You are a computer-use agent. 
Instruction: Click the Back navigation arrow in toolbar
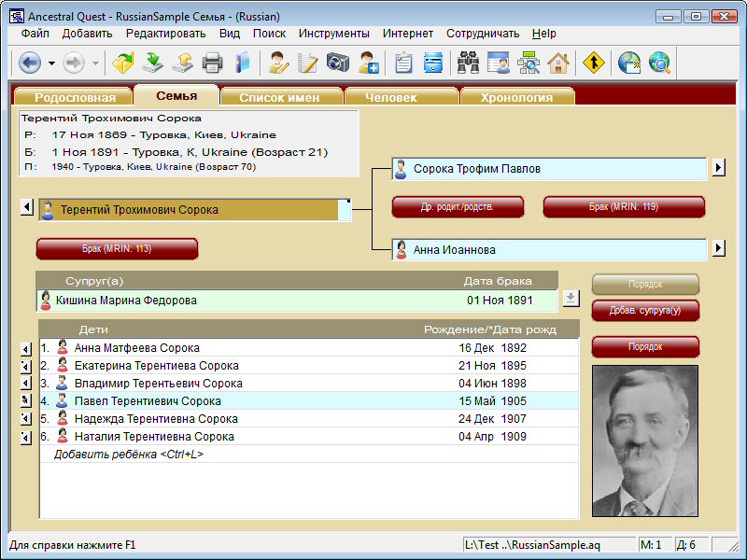tap(30, 63)
